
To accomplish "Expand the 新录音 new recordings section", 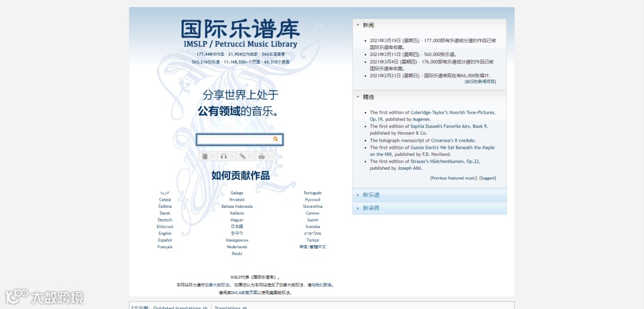I will click(x=429, y=208).
